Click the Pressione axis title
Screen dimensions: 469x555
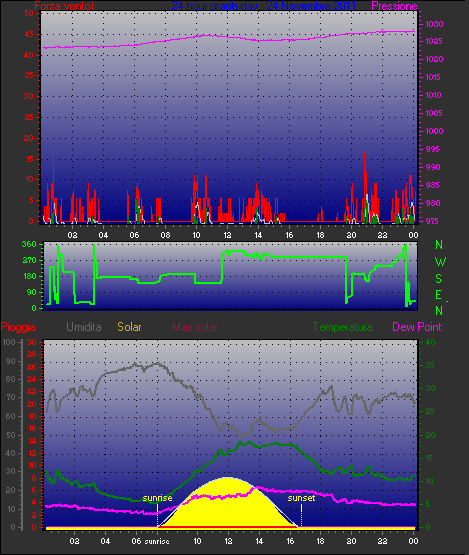(394, 6)
